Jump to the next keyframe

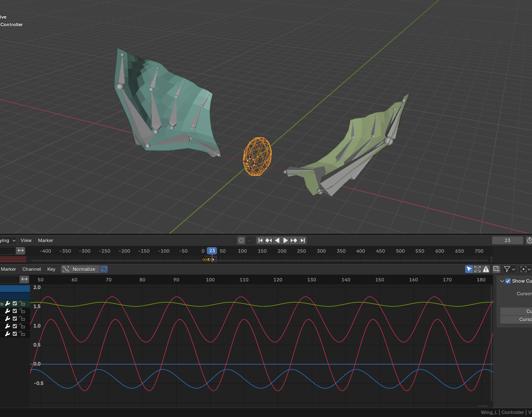294,240
